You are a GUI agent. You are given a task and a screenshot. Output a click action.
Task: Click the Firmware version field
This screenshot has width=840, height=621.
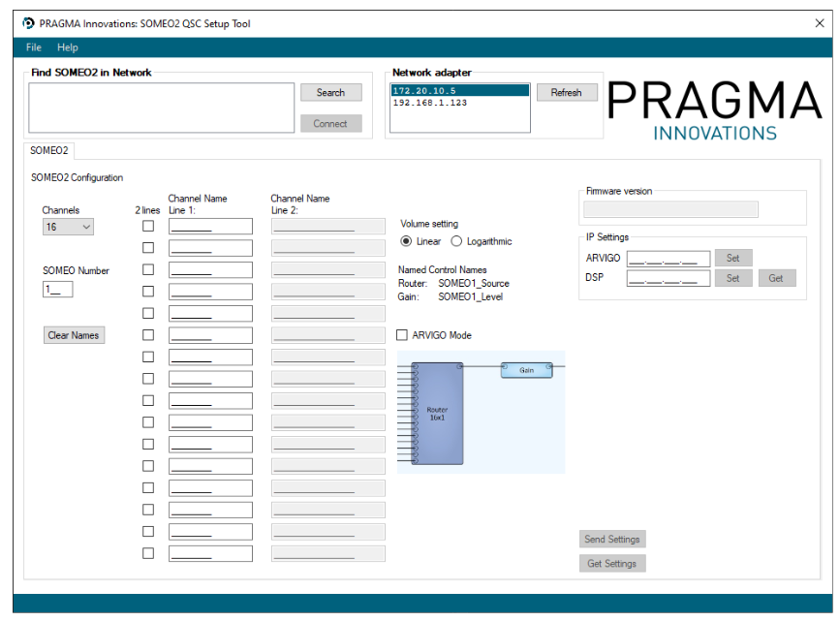tap(670, 209)
